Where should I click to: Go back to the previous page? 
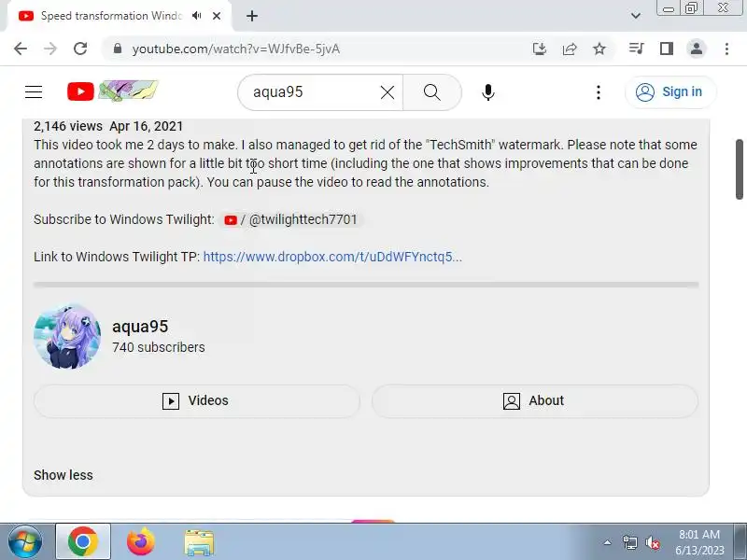21,49
